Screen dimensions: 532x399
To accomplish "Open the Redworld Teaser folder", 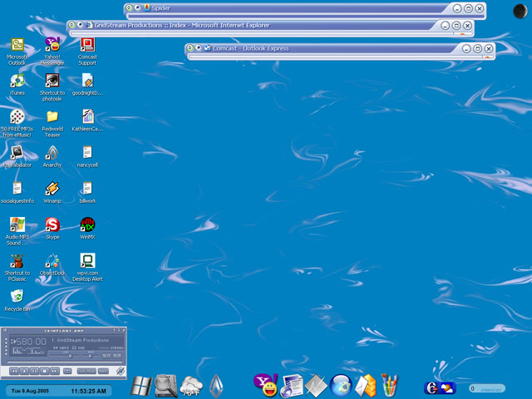I will tap(52, 116).
